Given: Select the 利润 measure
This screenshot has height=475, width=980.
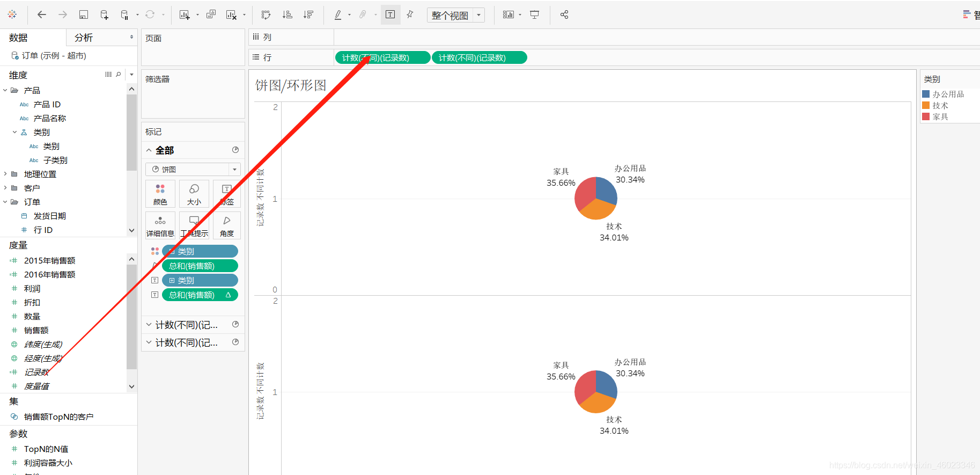Looking at the screenshot, I should [x=32, y=288].
